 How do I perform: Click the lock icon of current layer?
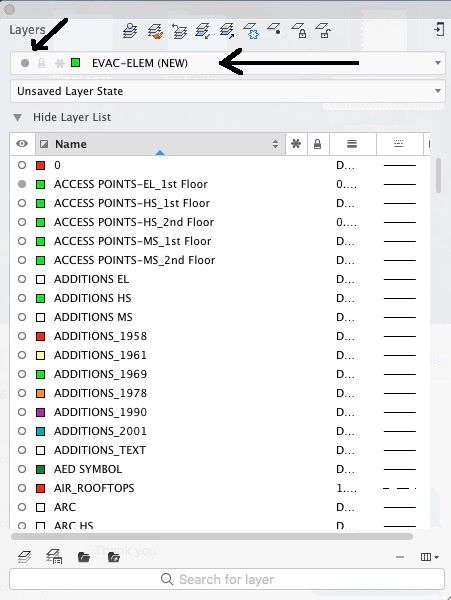tap(42, 63)
